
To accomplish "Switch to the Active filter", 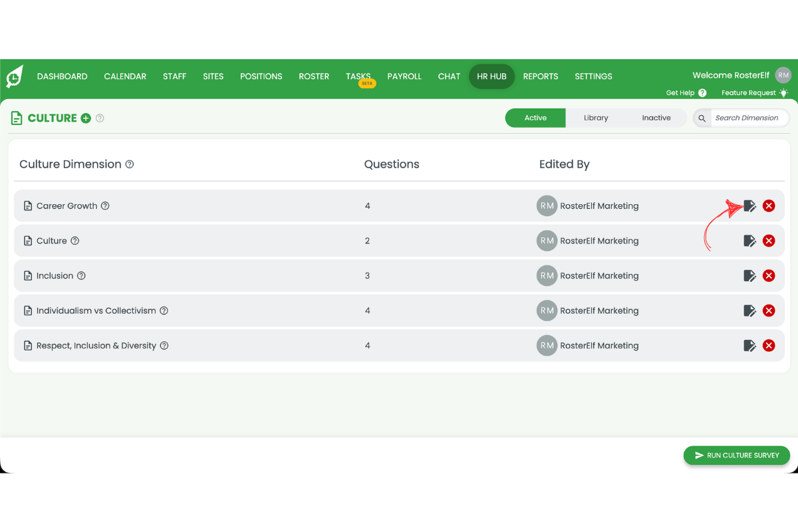I will (535, 118).
